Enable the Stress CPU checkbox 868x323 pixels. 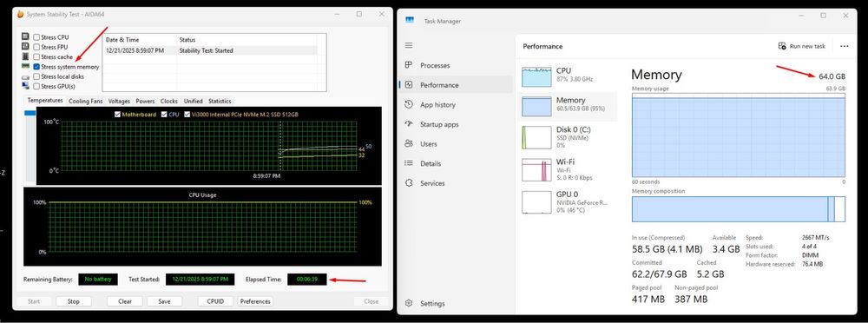[36, 37]
